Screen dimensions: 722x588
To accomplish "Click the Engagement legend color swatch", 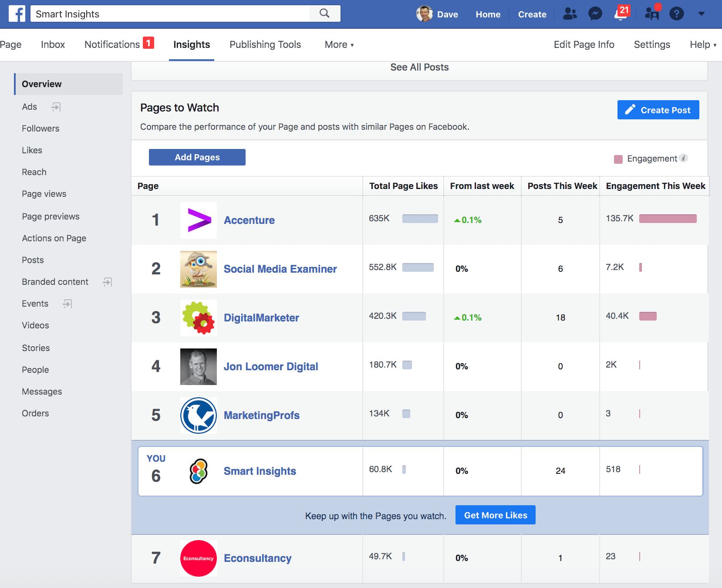I will tap(618, 159).
